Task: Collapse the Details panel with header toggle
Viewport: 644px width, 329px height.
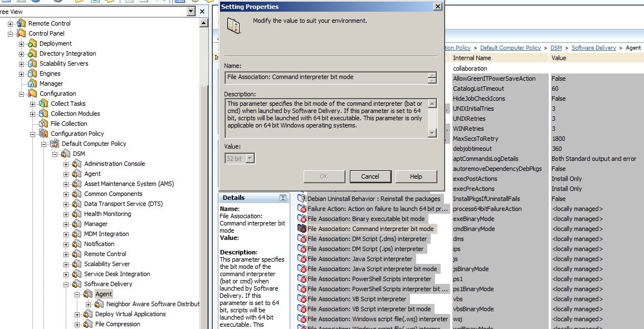Action: pos(283,198)
